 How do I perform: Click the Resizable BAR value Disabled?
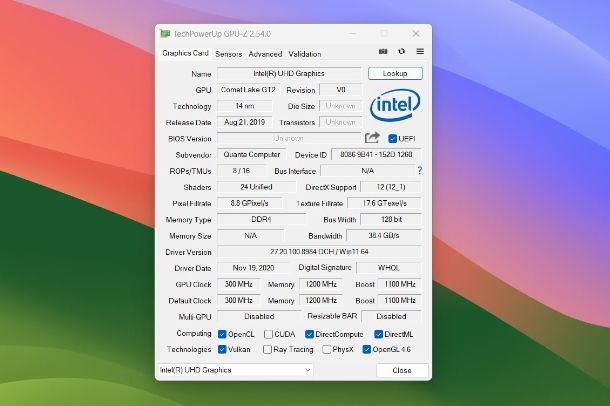coord(391,317)
